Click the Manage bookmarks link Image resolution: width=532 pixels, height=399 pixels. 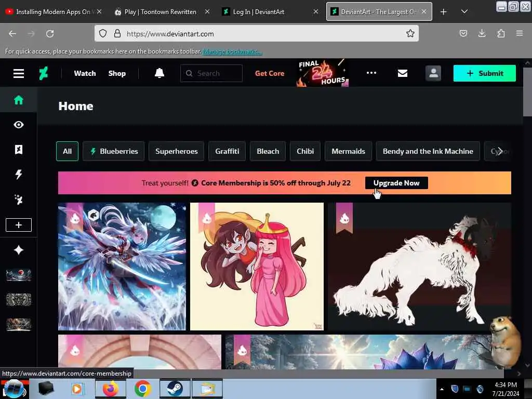coord(232,51)
